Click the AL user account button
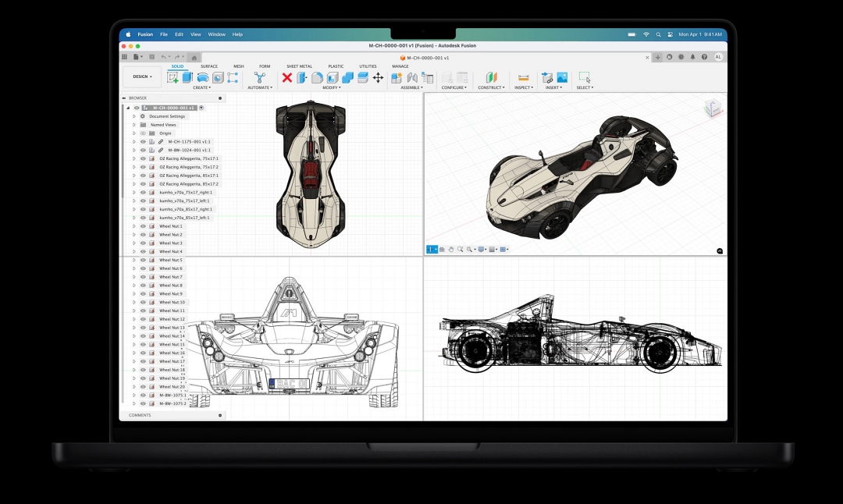This screenshot has height=504, width=843. click(718, 57)
